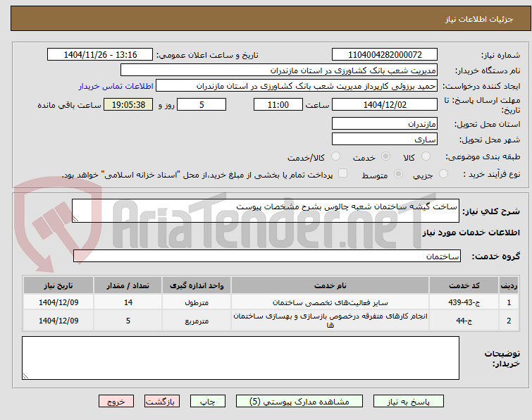Open اطلاعات تماس خریدار link

coord(116,86)
